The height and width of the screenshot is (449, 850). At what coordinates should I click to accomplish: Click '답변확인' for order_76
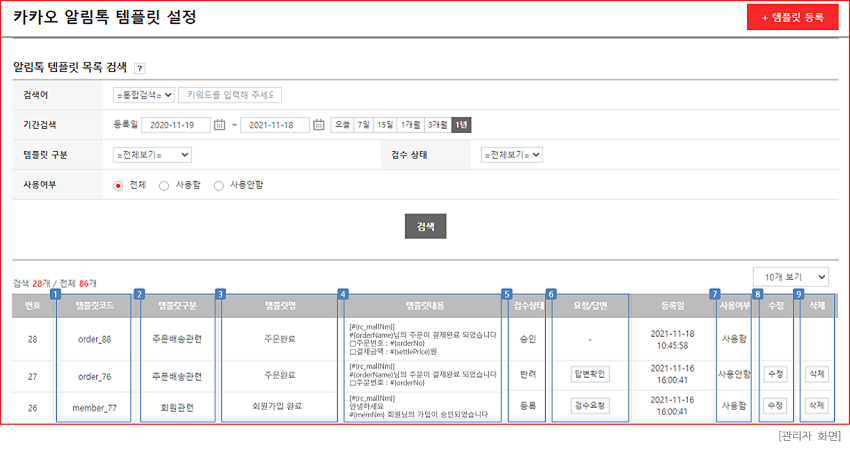590,374
